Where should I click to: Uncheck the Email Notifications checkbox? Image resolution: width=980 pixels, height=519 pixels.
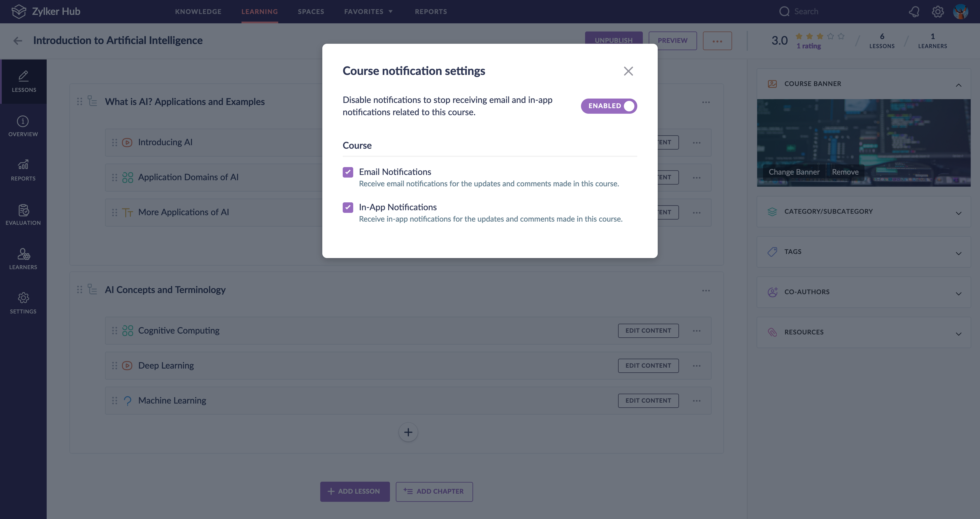[348, 172]
